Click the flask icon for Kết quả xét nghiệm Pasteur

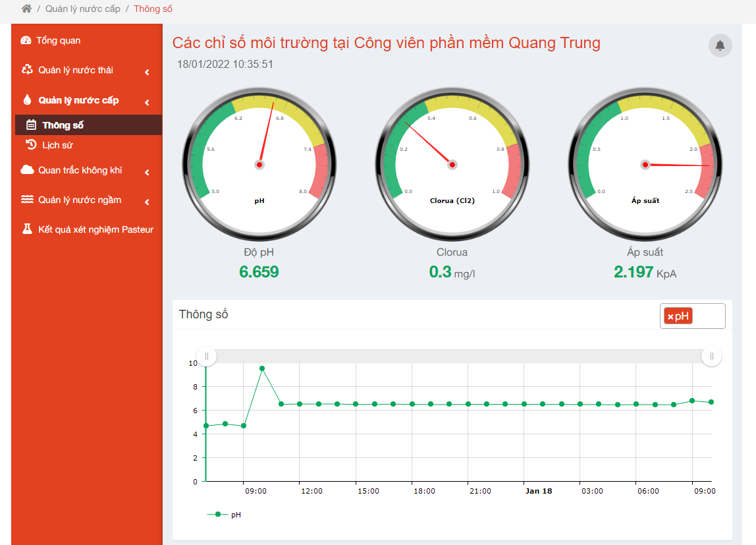click(x=28, y=229)
